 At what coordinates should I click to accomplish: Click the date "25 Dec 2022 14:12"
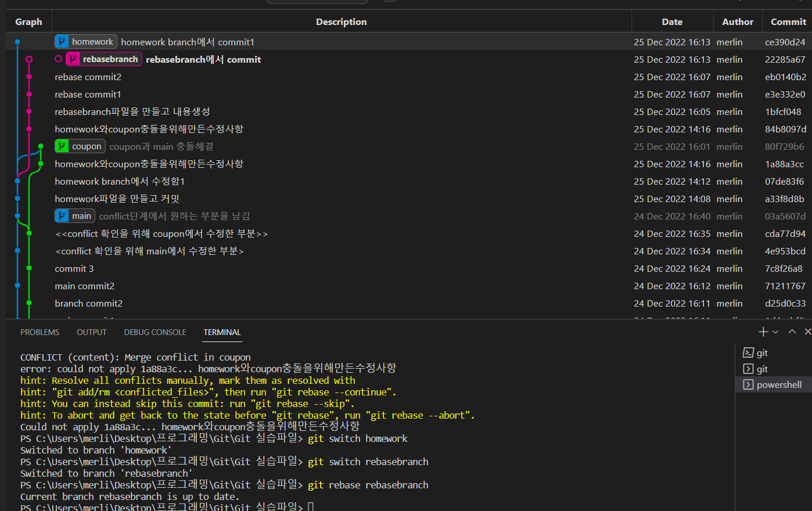coord(672,181)
